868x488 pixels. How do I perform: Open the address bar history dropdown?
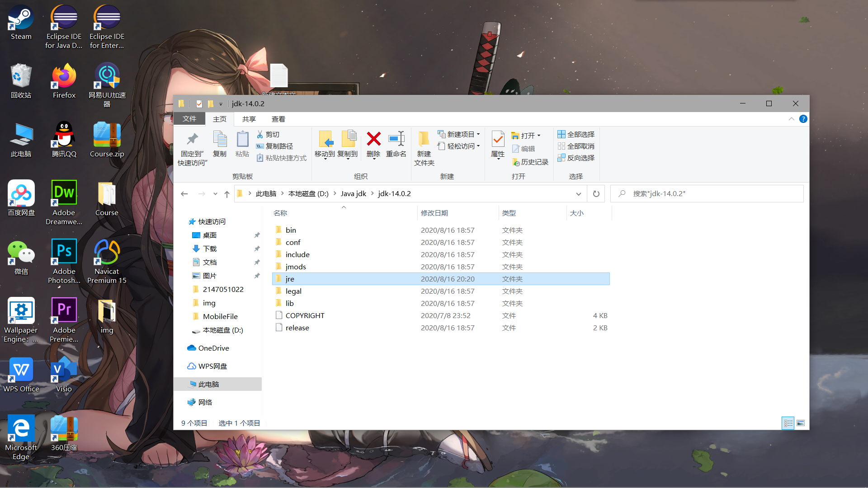click(579, 193)
